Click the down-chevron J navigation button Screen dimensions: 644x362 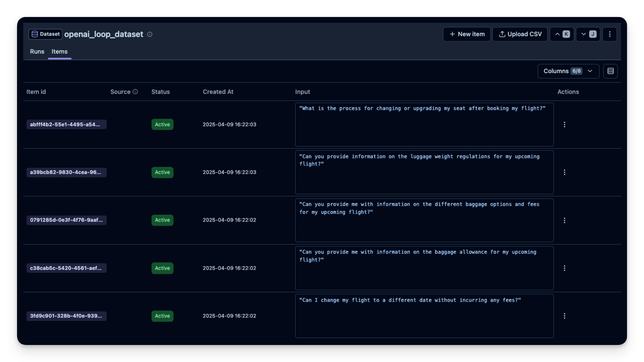[x=588, y=34]
